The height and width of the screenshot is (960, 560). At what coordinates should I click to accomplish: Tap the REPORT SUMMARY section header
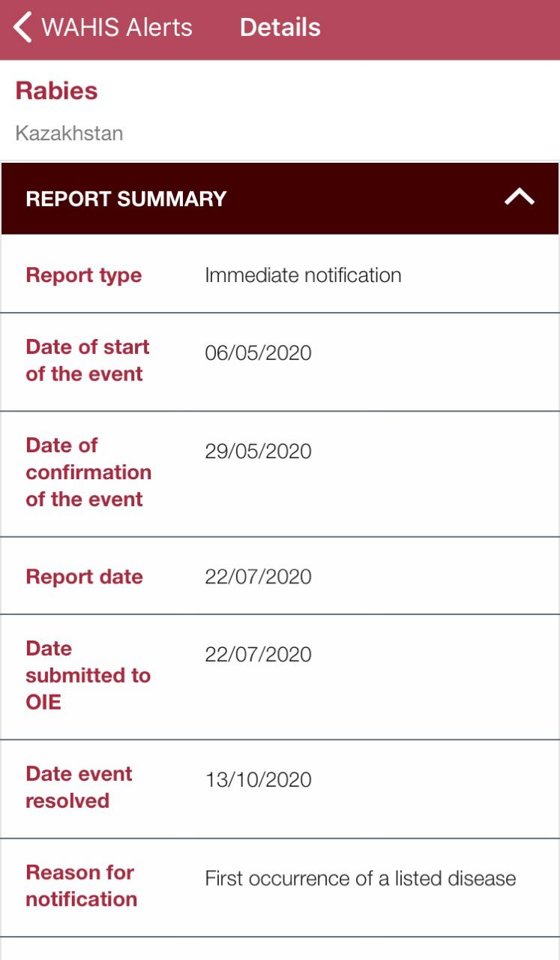pos(126,199)
